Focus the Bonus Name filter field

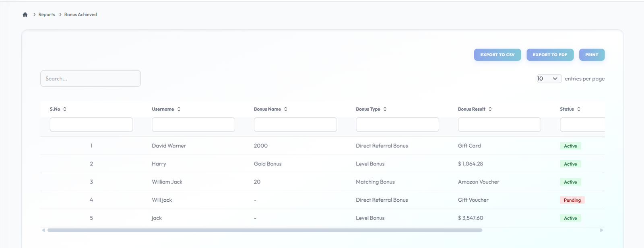coord(295,124)
